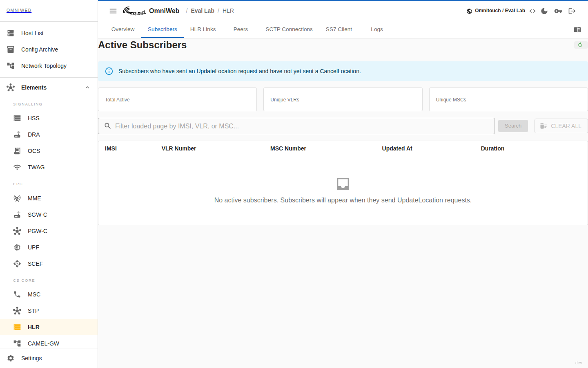Click the CLEAR ALL button
The height and width of the screenshot is (368, 588).
[561, 126]
